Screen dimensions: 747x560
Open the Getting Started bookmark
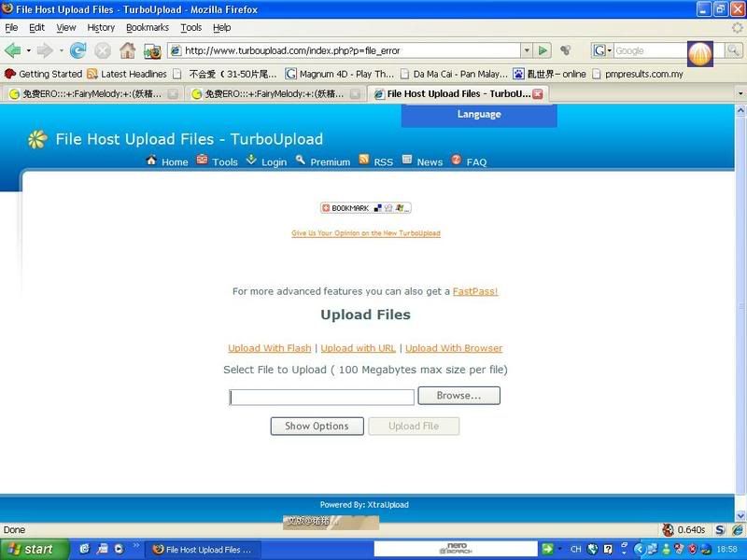(x=43, y=74)
